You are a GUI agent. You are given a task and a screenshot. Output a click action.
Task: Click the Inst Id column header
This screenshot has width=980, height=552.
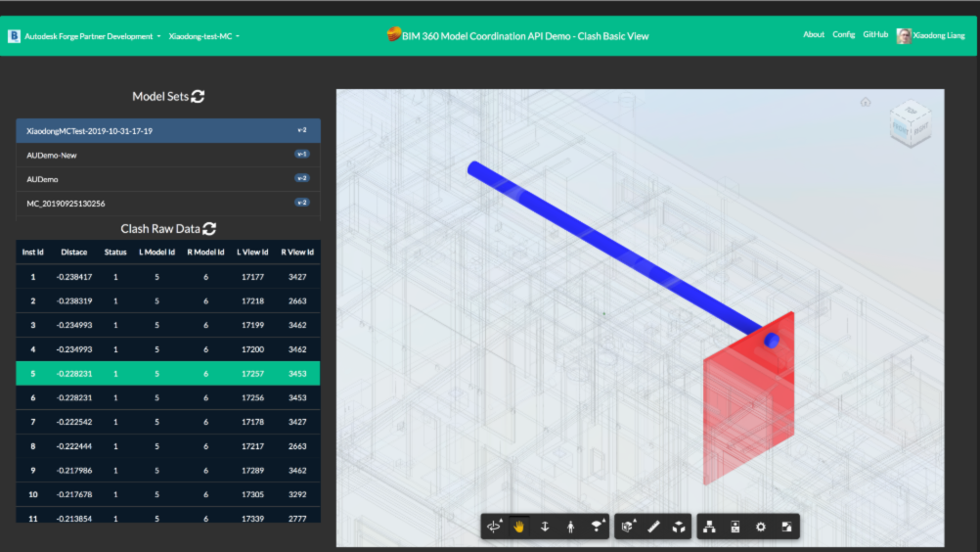click(33, 252)
